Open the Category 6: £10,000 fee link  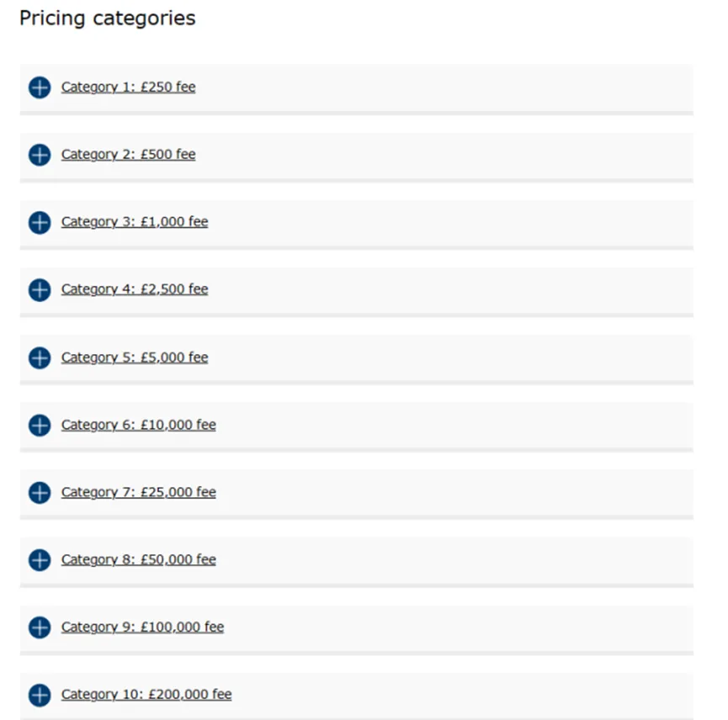(x=138, y=425)
